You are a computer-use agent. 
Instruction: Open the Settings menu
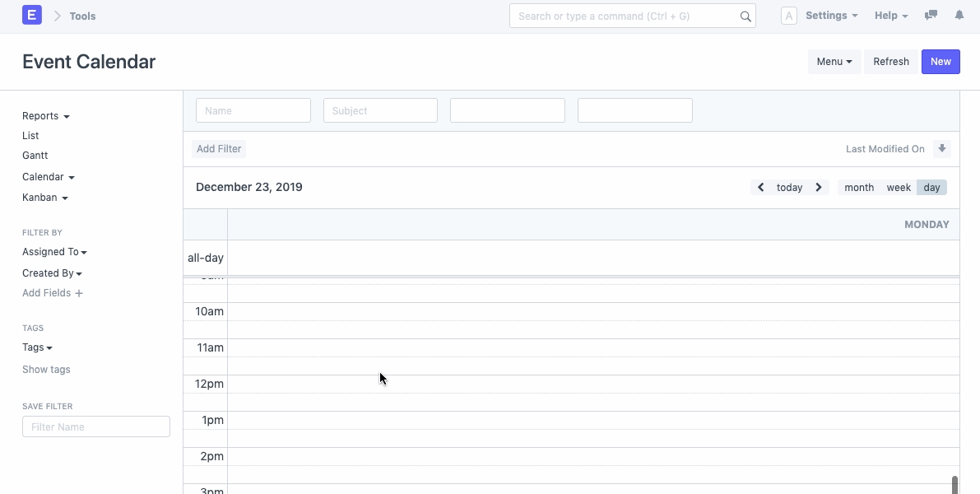831,16
